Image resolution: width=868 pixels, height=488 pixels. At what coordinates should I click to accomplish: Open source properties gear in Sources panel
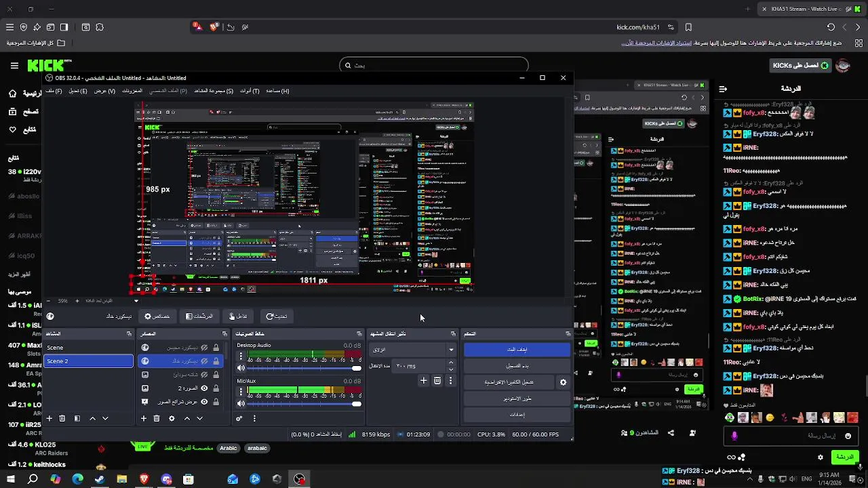(172, 418)
